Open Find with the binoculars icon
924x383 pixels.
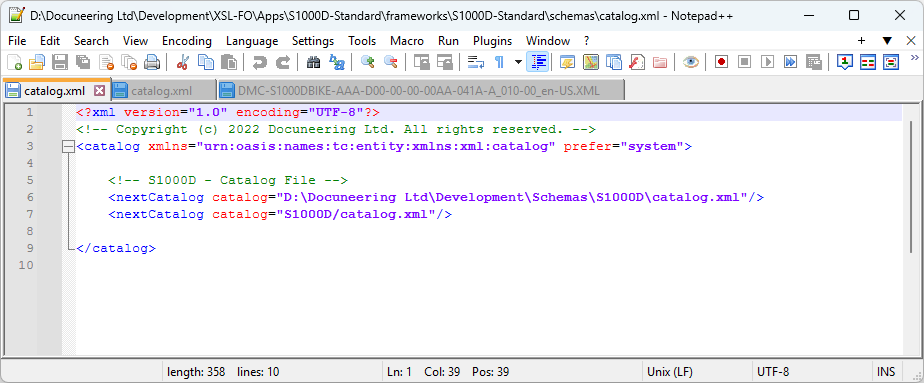pyautogui.click(x=314, y=62)
